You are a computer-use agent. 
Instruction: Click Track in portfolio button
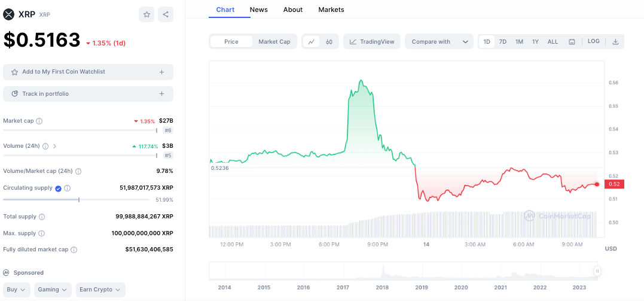click(88, 94)
